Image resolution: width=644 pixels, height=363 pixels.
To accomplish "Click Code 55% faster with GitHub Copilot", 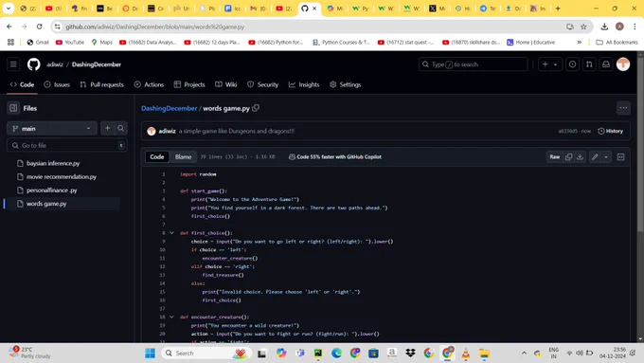I will (335, 156).
